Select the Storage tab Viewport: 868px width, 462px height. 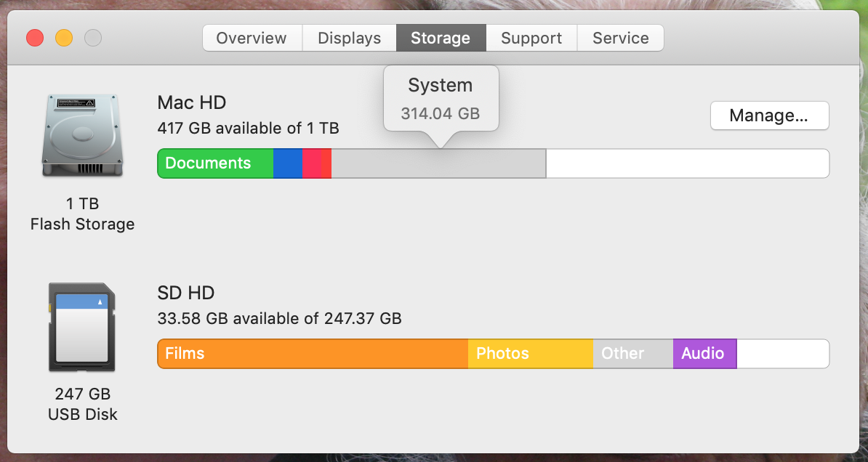point(441,38)
